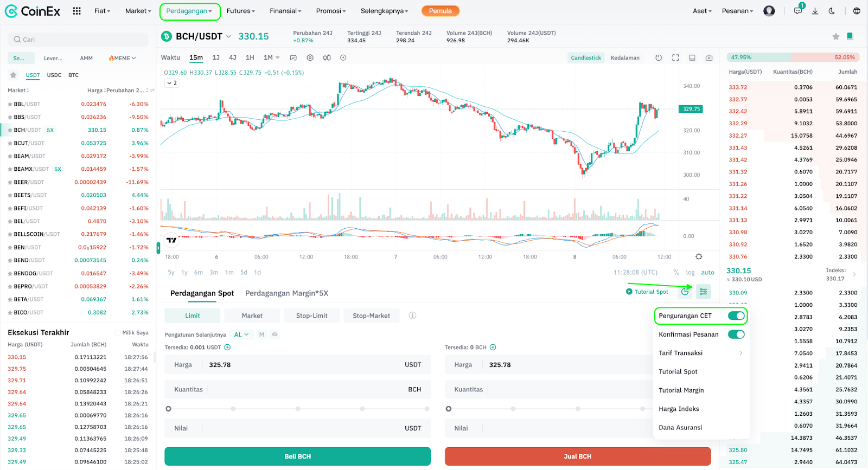This screenshot has width=868, height=470.
Task: Open the Pesanan dropdown
Action: 737,11
